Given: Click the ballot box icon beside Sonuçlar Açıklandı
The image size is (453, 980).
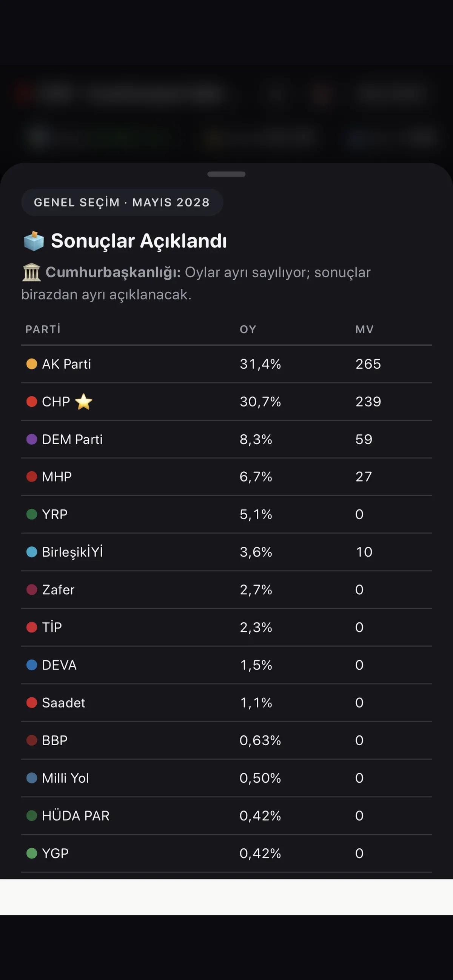Looking at the screenshot, I should tap(34, 241).
